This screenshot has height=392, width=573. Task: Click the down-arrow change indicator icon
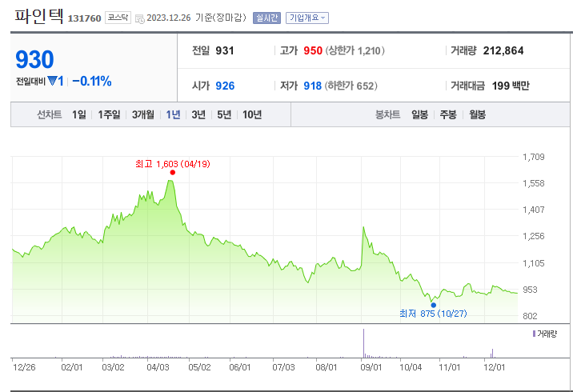point(53,81)
